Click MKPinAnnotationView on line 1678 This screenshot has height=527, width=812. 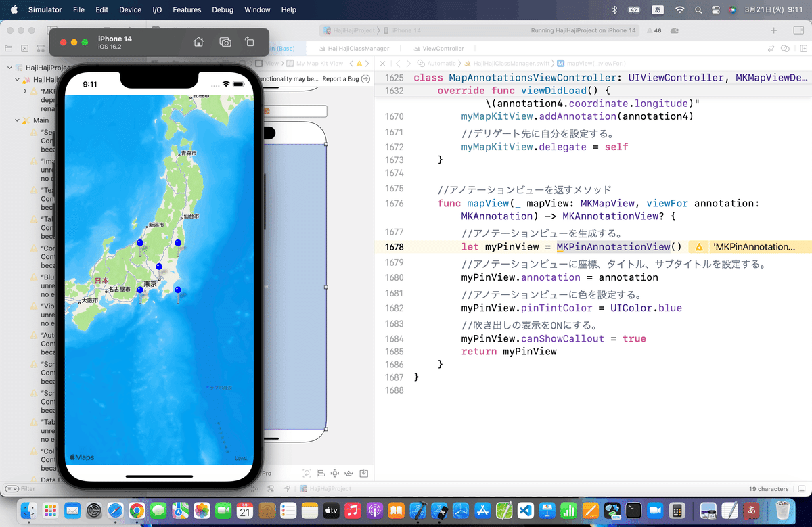pos(613,247)
